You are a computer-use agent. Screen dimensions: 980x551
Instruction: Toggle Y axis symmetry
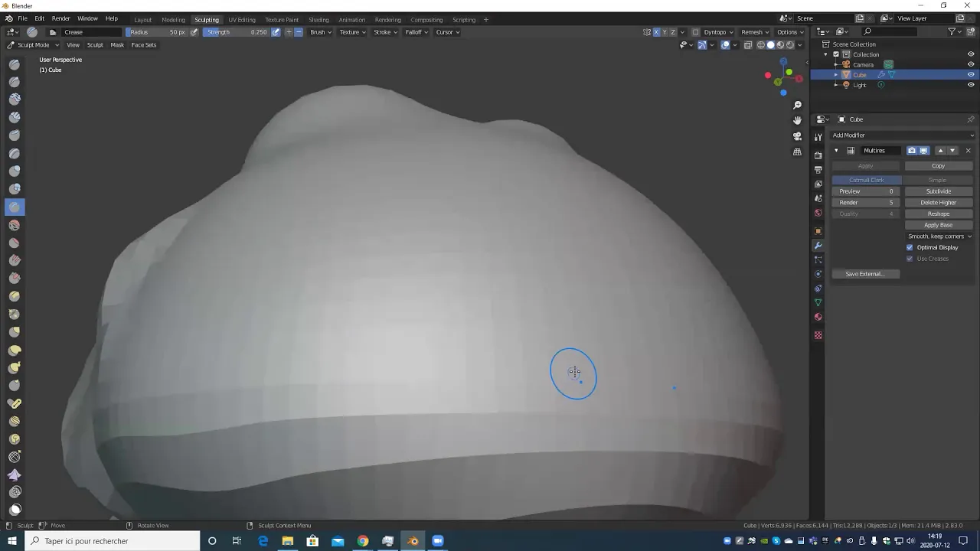pos(665,32)
